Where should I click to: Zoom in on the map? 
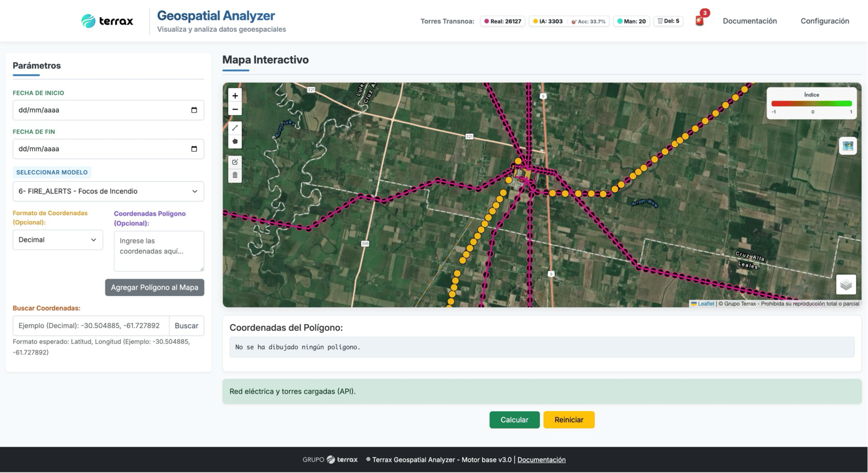(235, 96)
